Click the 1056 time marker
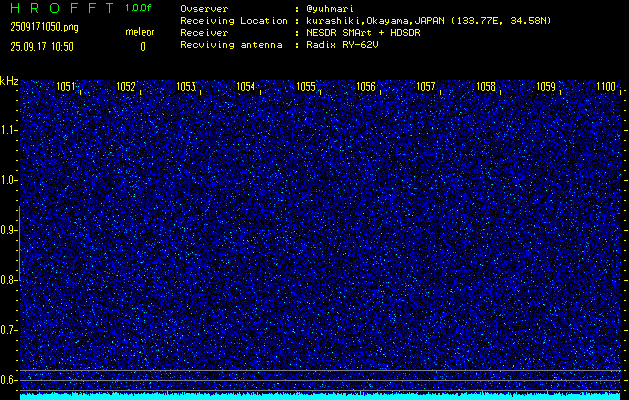 click(366, 87)
